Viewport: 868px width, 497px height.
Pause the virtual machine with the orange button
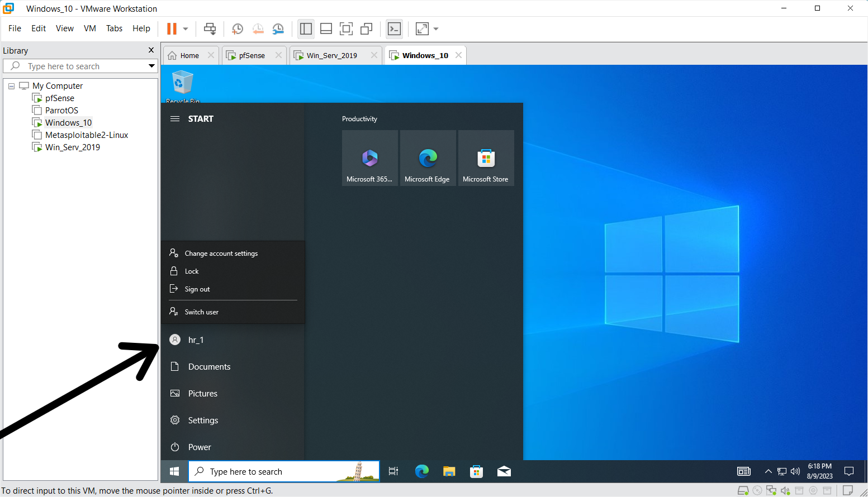(x=172, y=28)
